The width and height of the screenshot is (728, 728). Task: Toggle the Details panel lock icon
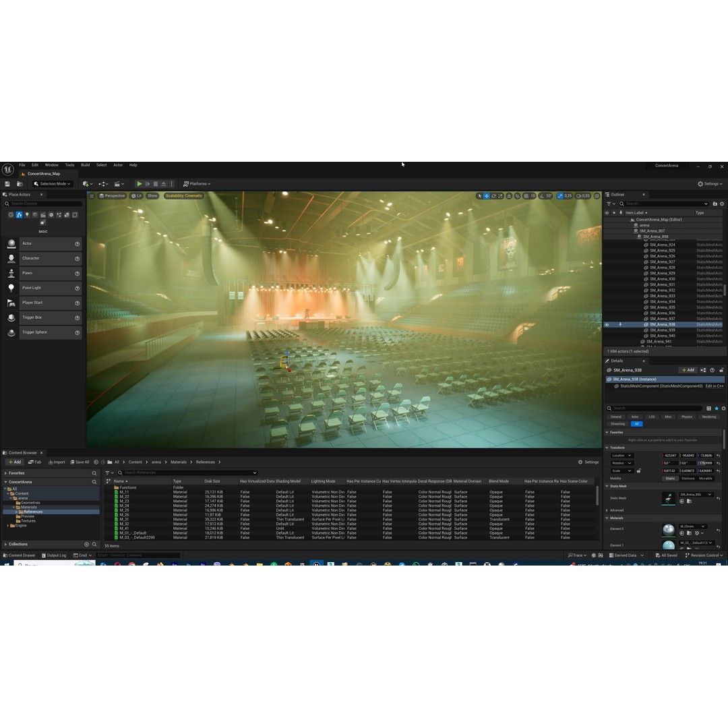(x=721, y=370)
